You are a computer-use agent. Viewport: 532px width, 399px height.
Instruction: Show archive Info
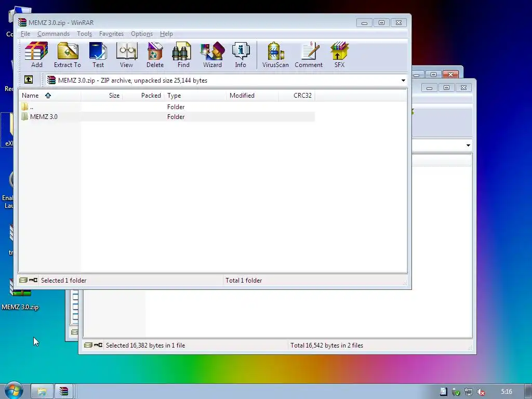point(241,55)
